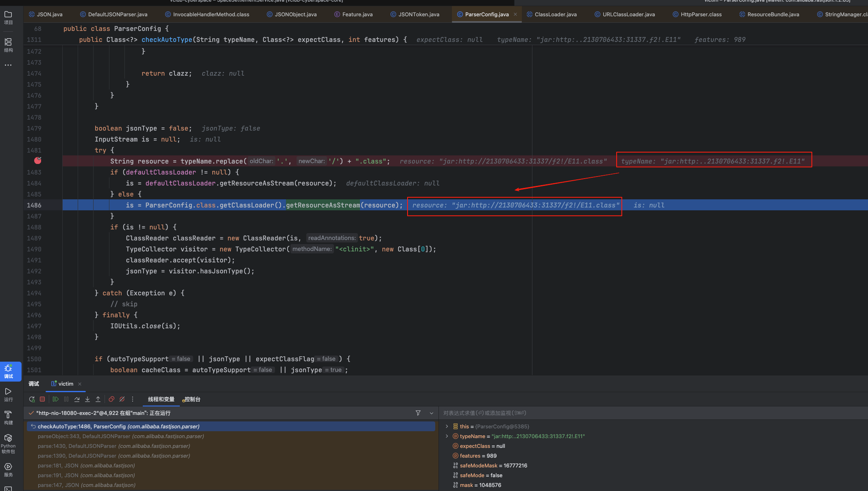The height and width of the screenshot is (491, 868).
Task: Open the JSON.java editor tab
Action: pos(46,14)
